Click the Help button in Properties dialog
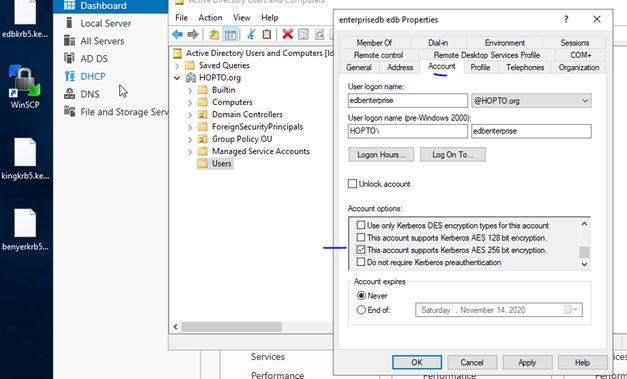The height and width of the screenshot is (379, 627). tap(582, 362)
